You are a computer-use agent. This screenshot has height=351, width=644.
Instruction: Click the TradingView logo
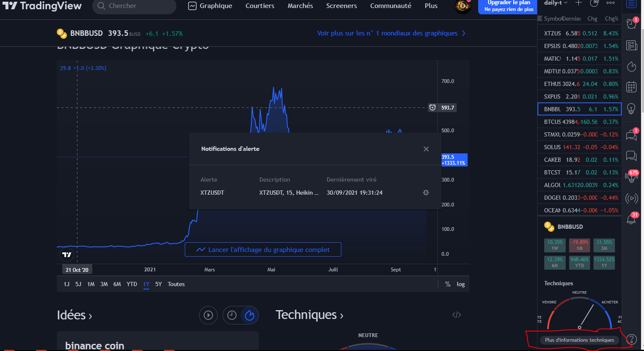(42, 6)
